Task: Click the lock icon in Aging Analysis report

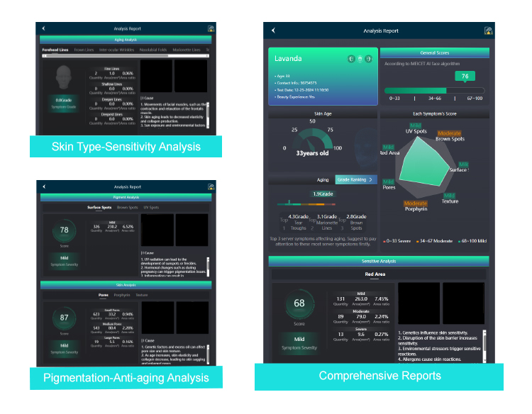Action: [211, 28]
